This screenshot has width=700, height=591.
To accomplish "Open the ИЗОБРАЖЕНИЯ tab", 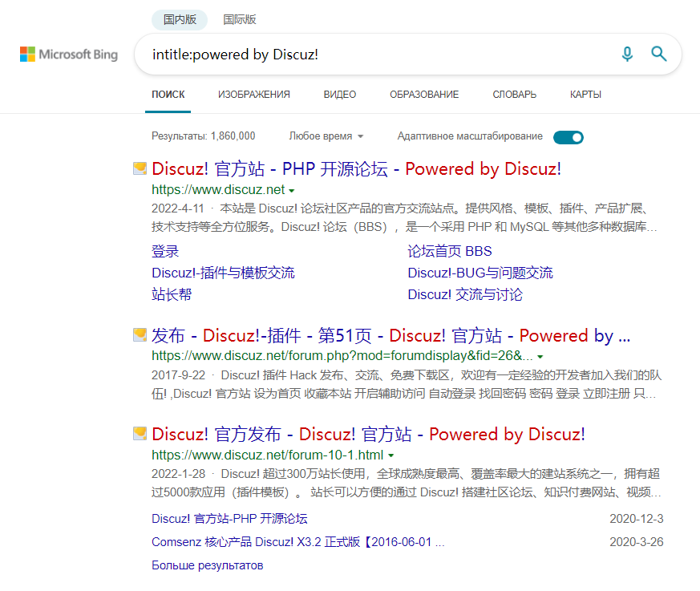I will [x=254, y=95].
